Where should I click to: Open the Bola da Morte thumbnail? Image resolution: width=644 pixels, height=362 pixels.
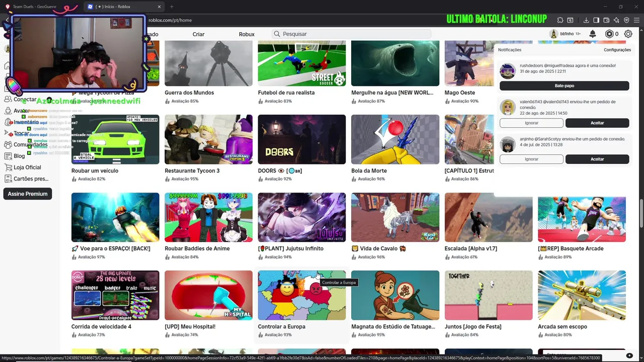pos(395,139)
